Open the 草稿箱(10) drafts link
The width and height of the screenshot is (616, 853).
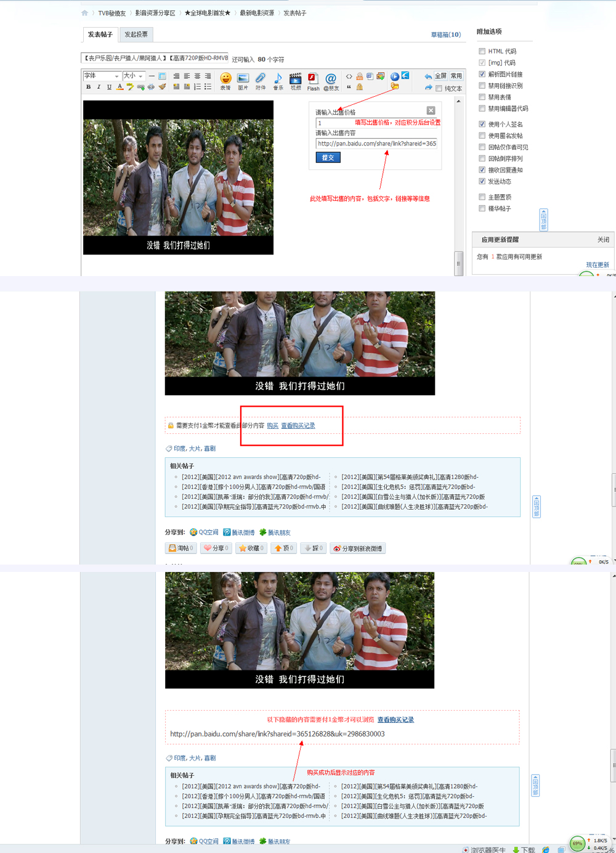point(446,35)
